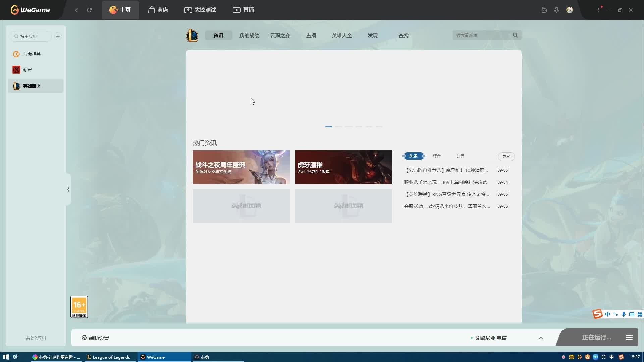The width and height of the screenshot is (644, 362).
Task: Open news link RNG晋级世界赛
Action: pyautogui.click(x=446, y=194)
